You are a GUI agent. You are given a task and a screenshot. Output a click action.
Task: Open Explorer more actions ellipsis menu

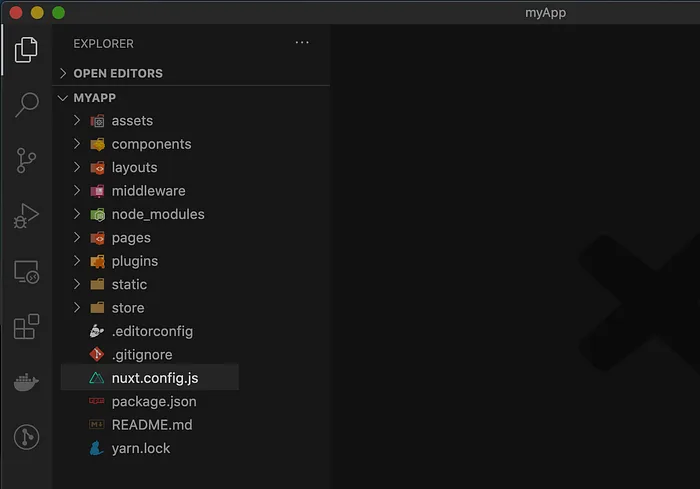302,42
